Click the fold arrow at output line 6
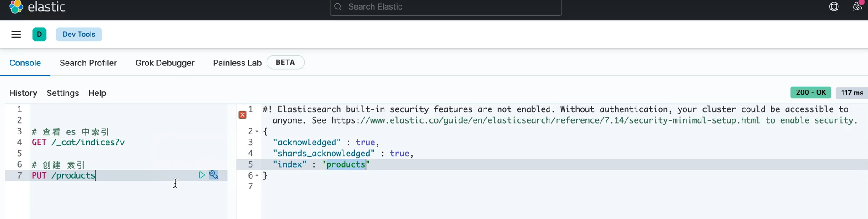Screen dimensions: 868x219 (257, 175)
